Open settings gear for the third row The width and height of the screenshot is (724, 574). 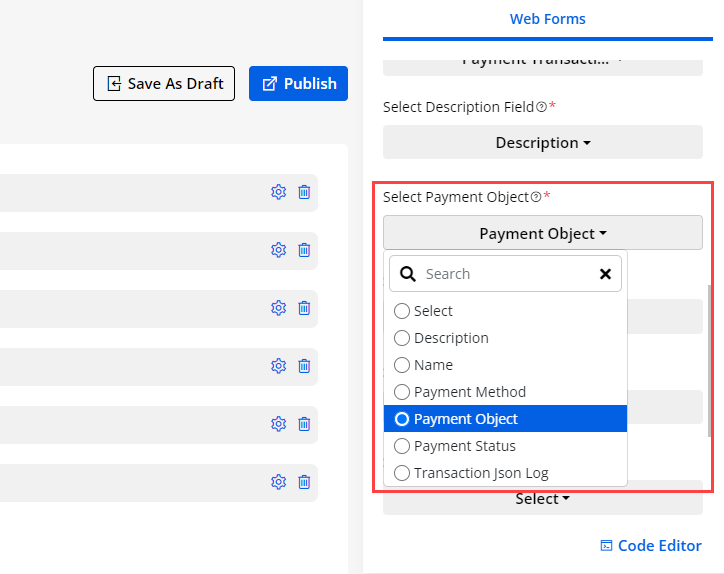click(278, 308)
